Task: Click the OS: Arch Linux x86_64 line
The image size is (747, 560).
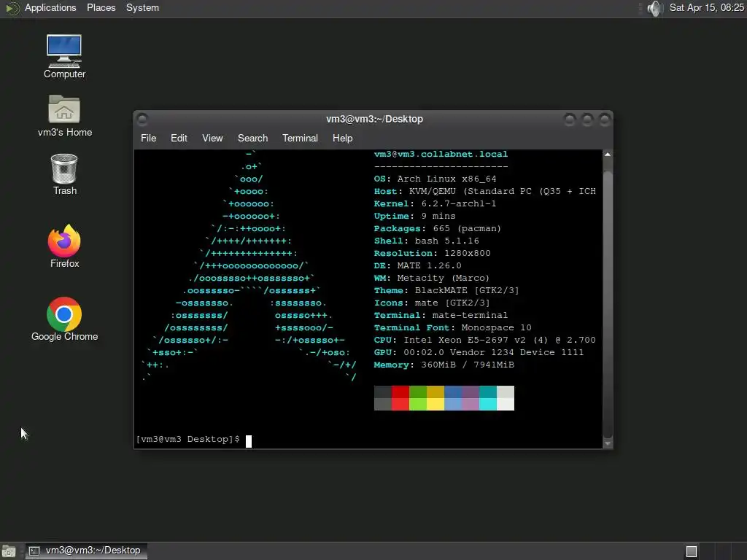Action: [x=435, y=179]
